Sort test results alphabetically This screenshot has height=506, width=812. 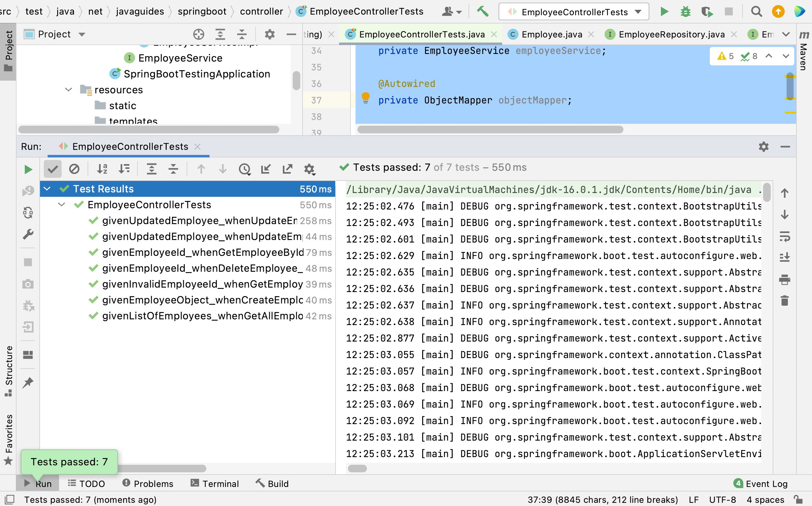[102, 169]
